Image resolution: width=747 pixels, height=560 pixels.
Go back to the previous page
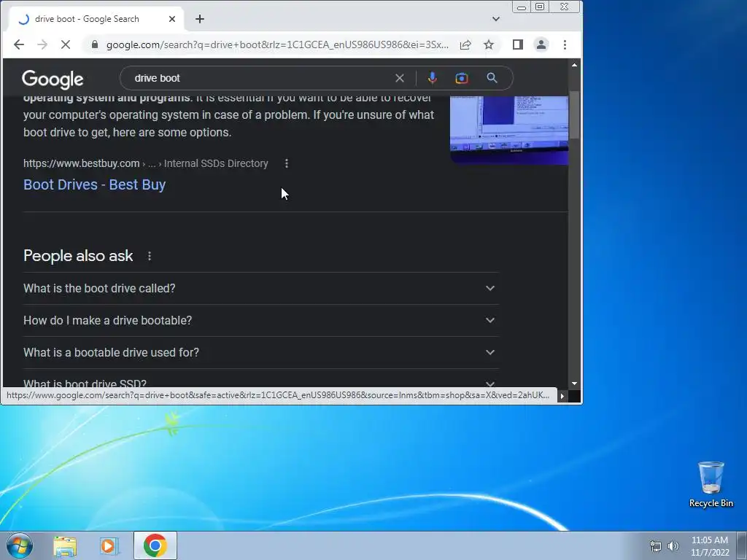18,44
